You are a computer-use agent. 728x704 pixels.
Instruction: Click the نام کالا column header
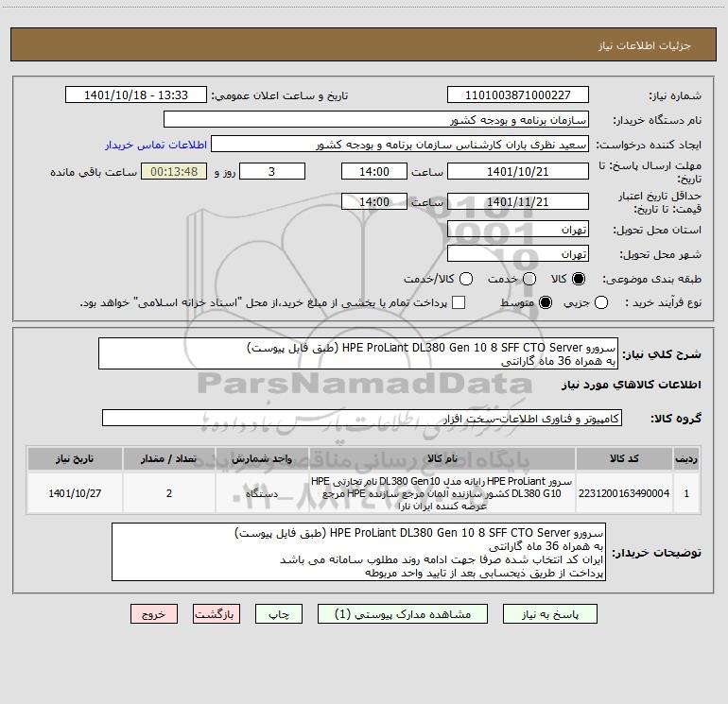point(442,458)
